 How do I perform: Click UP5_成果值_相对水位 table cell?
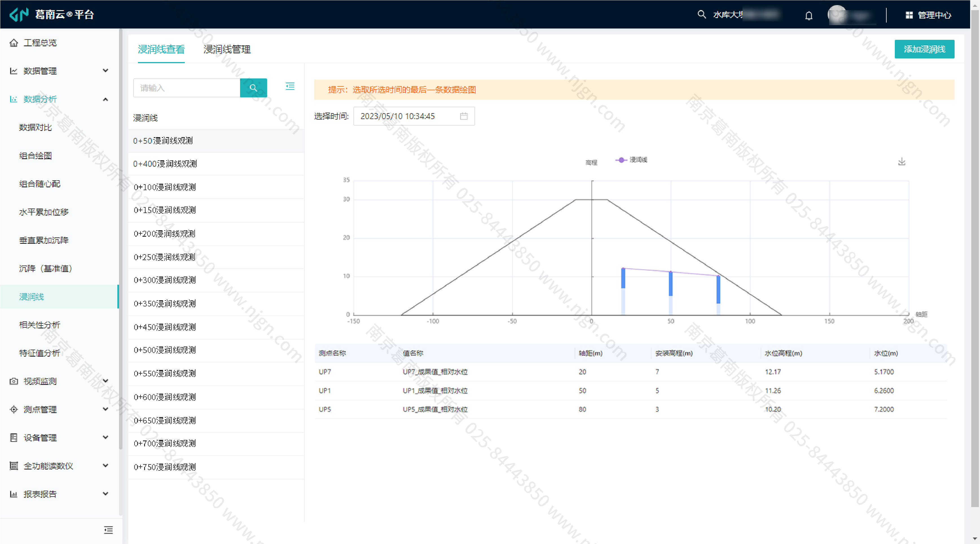tap(435, 409)
